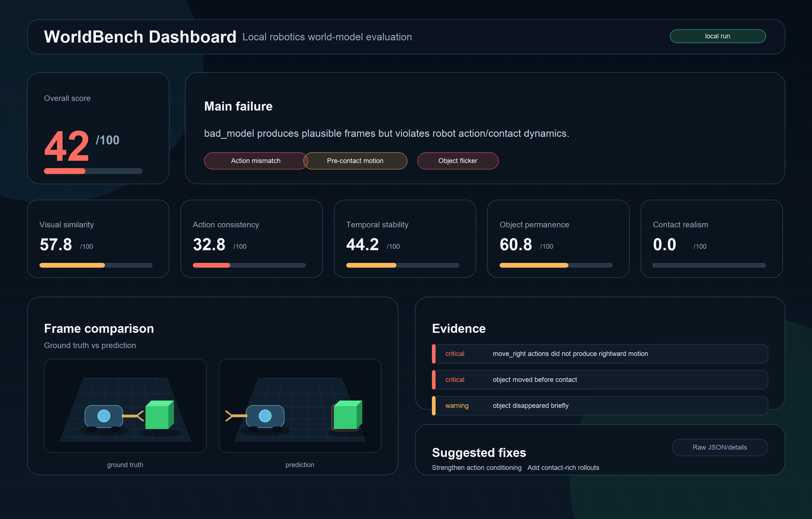Click the Evidence heading
Viewport: 812px width, 519px height.
click(x=458, y=329)
